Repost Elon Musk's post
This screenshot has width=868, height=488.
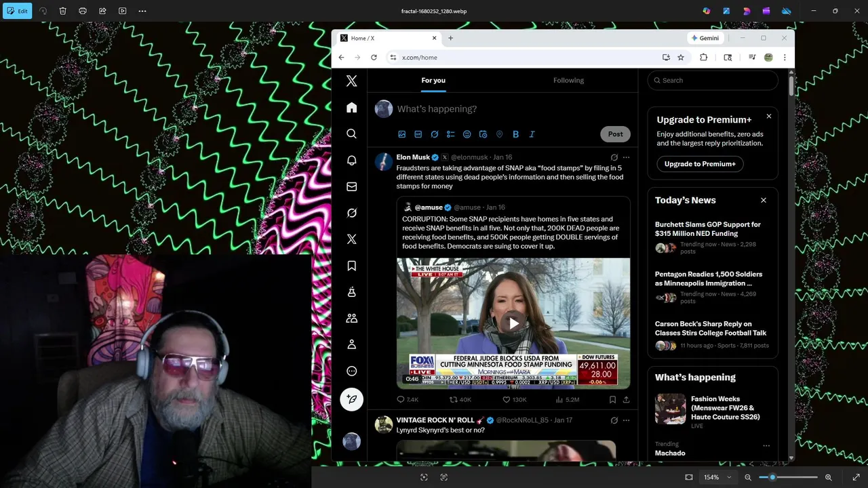pos(460,400)
